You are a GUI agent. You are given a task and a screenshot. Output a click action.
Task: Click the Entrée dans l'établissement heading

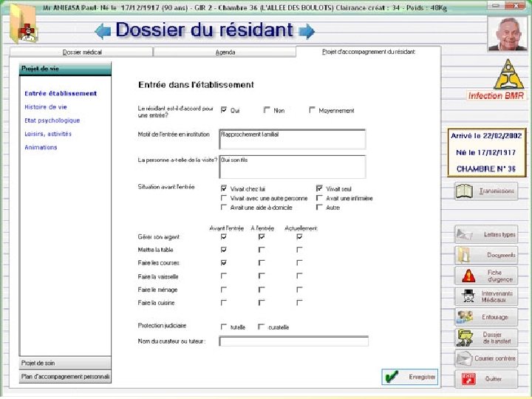[x=196, y=84]
